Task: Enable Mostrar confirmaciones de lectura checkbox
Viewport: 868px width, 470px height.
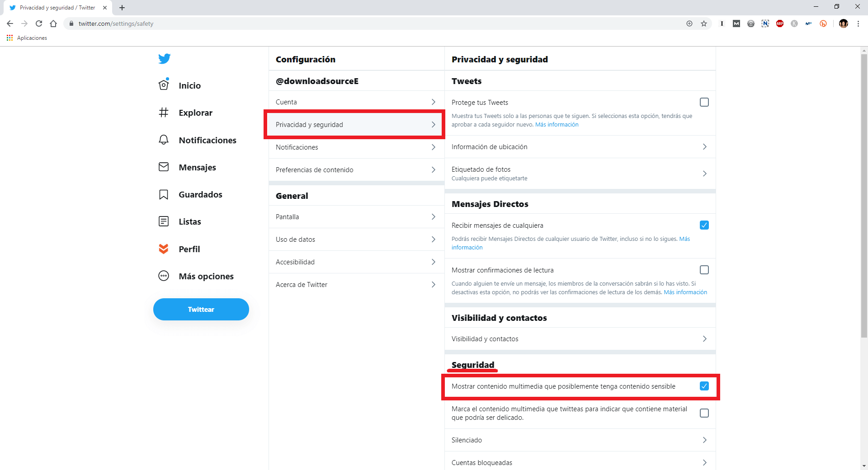Action: click(704, 270)
